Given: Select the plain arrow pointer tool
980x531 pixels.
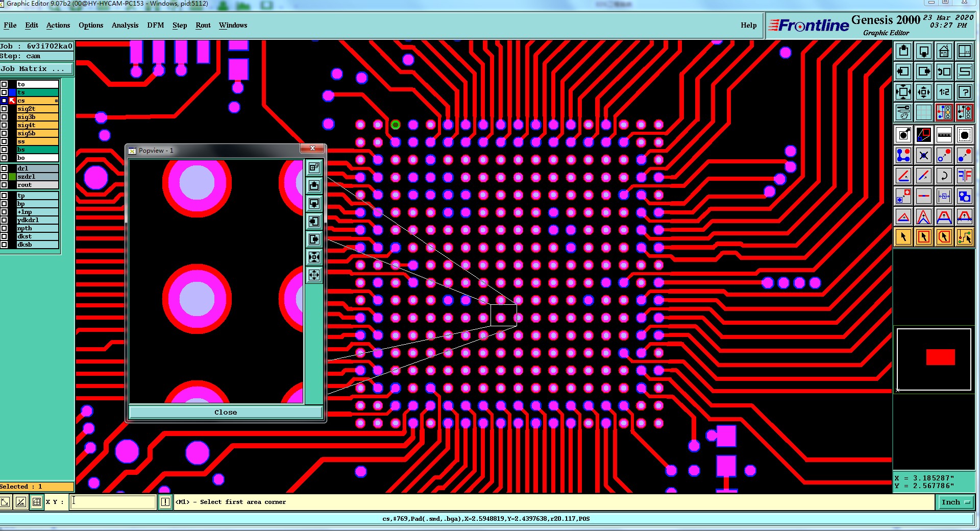Looking at the screenshot, I should [x=903, y=237].
